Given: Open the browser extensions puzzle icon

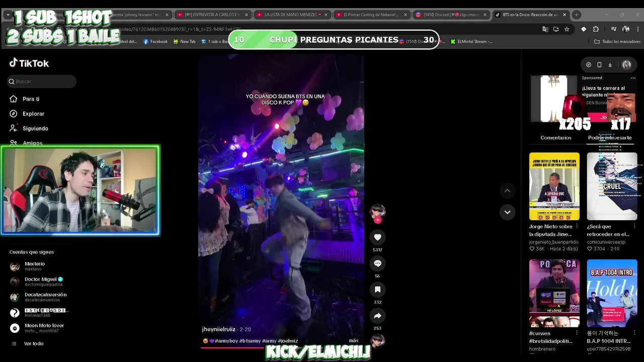Looking at the screenshot, I should (596, 29).
